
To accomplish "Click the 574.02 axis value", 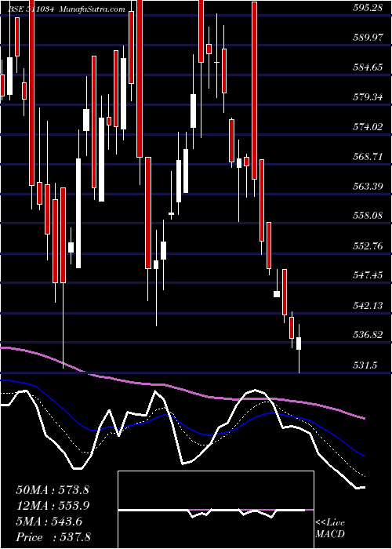I will [368, 126].
